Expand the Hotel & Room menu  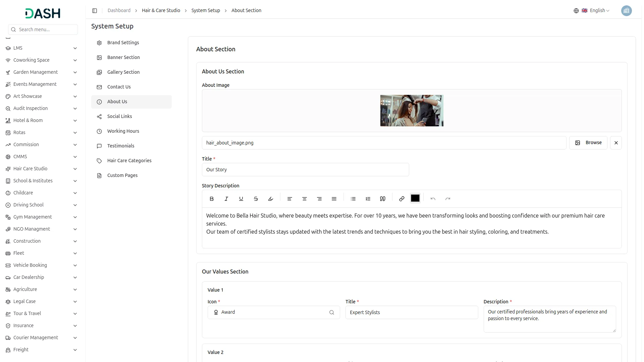pyautogui.click(x=42, y=121)
